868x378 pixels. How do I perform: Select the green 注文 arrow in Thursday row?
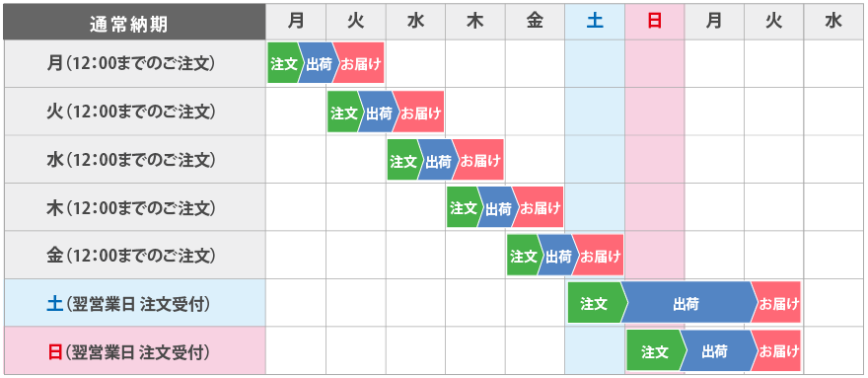(464, 207)
